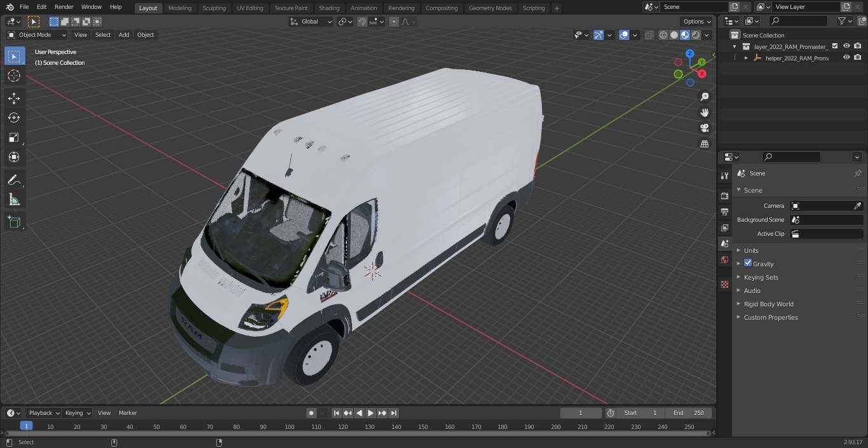Activate the Rotate tool
Image resolution: width=868 pixels, height=448 pixels.
click(14, 118)
